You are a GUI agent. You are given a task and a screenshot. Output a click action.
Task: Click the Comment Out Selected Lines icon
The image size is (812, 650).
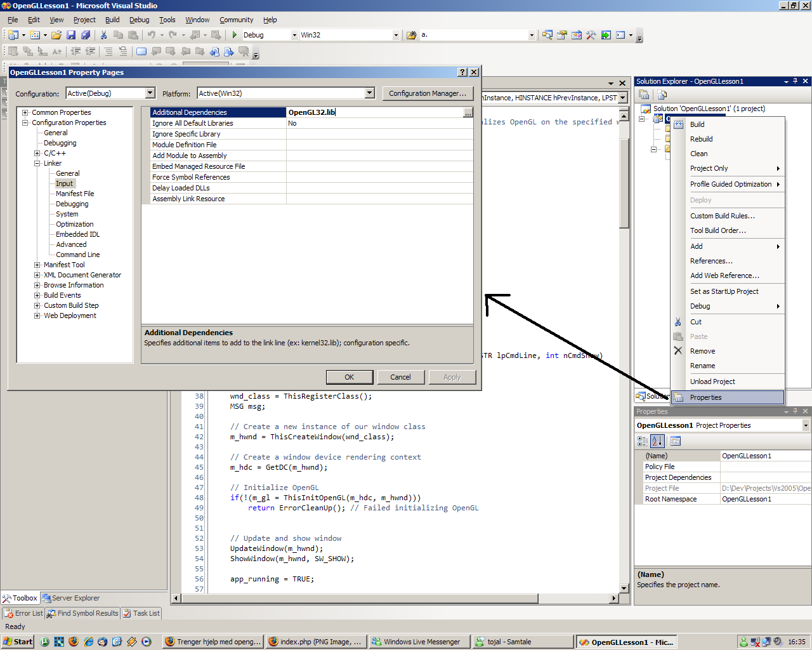[x=108, y=51]
